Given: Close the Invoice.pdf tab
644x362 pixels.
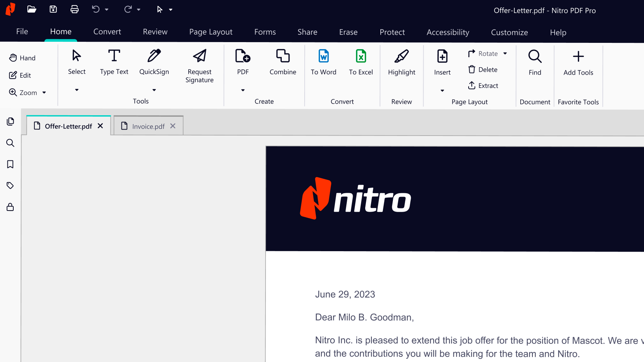Looking at the screenshot, I should point(172,126).
